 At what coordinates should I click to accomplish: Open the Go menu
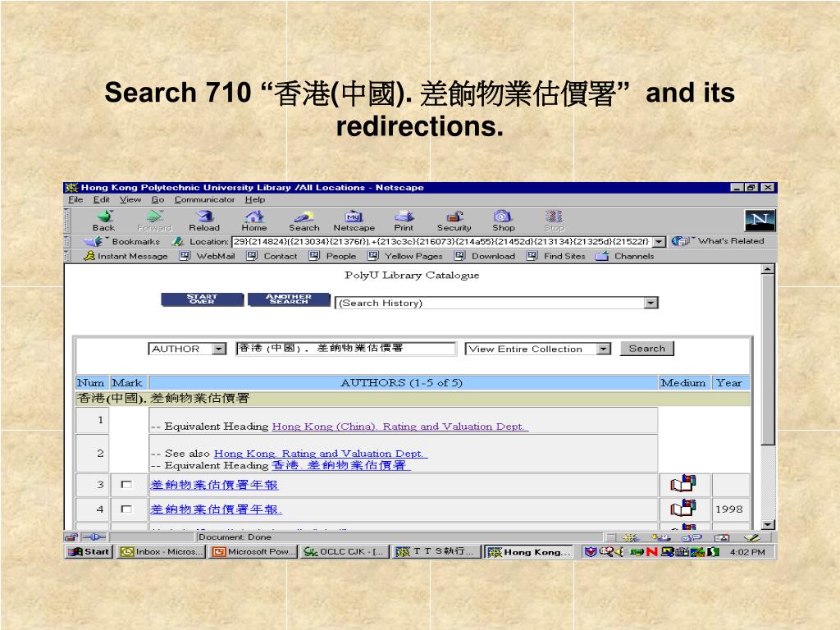point(157,200)
